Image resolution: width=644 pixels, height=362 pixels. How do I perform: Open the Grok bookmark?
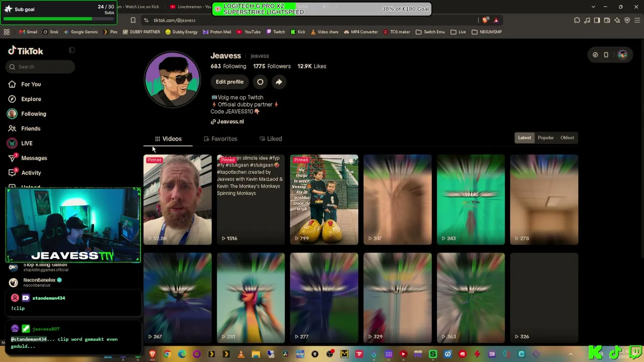click(x=50, y=32)
